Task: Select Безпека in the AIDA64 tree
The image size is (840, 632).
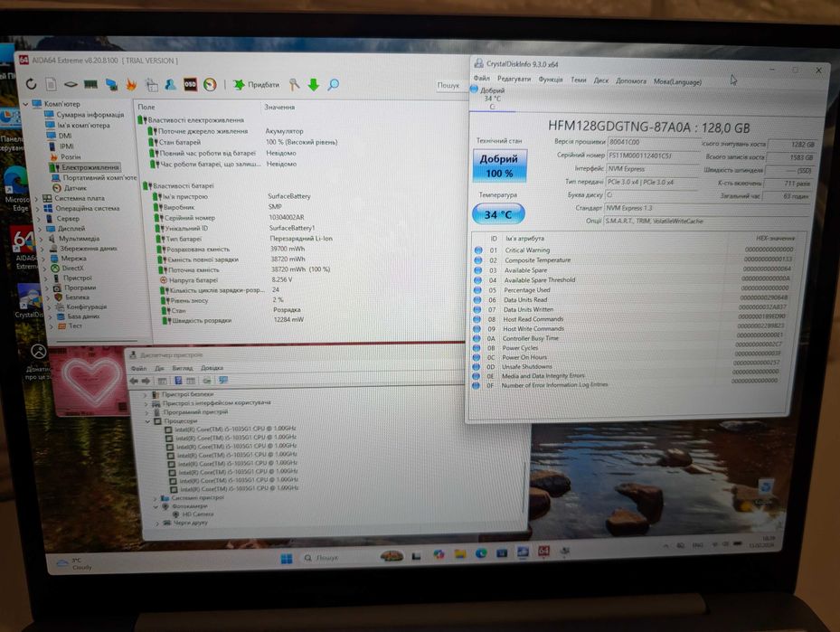Action: click(x=77, y=297)
